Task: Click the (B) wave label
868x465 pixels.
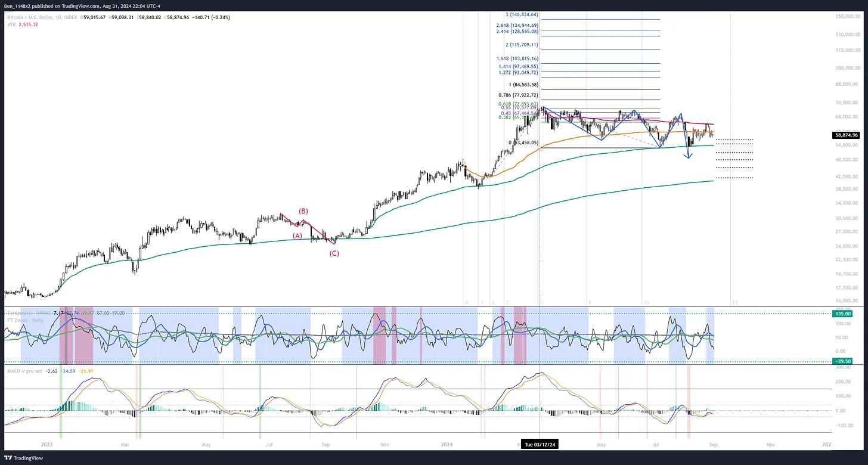Action: point(303,211)
